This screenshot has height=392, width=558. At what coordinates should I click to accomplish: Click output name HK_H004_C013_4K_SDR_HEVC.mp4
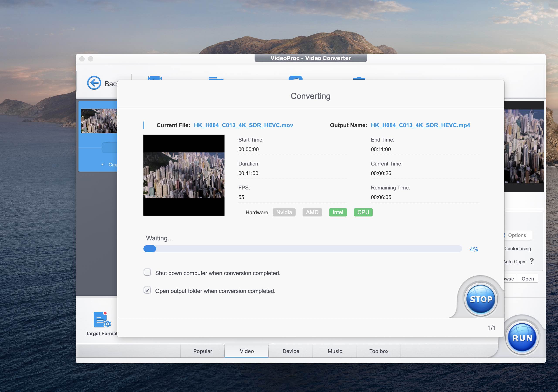(420, 125)
